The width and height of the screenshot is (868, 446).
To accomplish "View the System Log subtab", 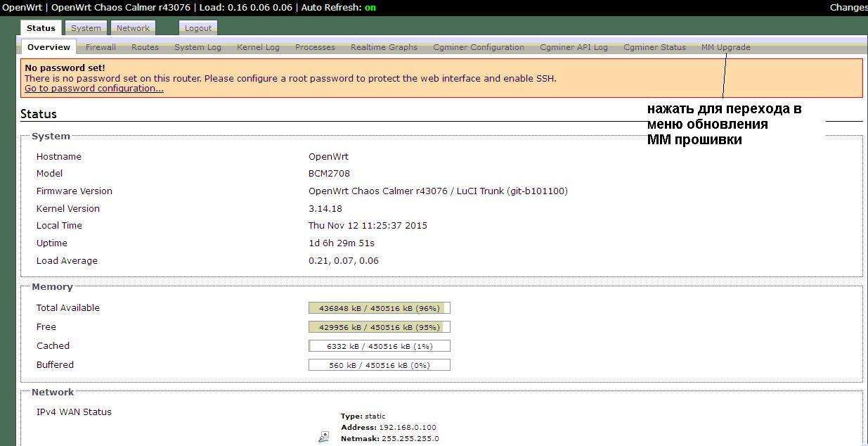I will (x=197, y=47).
